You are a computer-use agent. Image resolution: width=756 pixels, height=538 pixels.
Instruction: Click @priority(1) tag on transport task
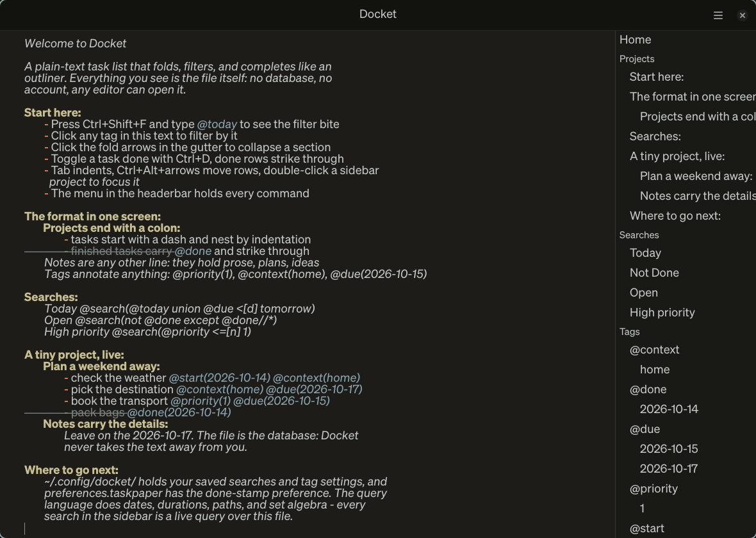click(x=201, y=401)
